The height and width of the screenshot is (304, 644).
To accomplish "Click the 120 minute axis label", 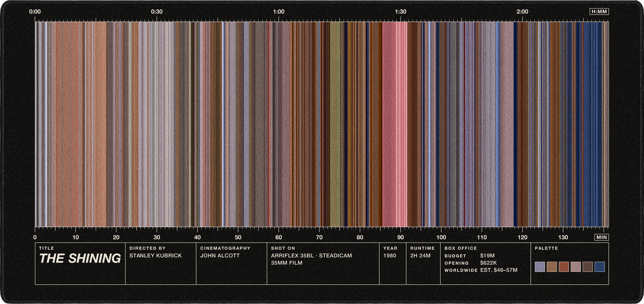I will click(x=522, y=237).
